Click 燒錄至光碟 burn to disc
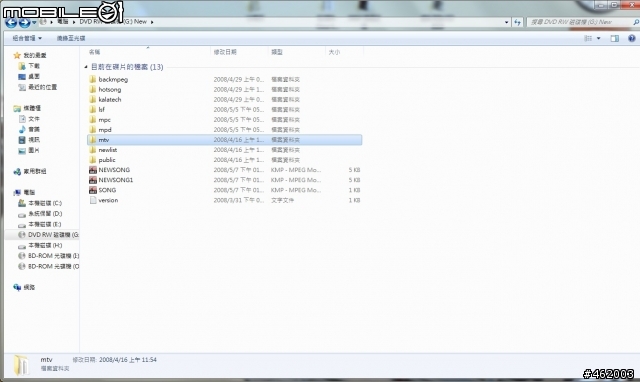Viewport: 640px width, 382px height. point(71,38)
